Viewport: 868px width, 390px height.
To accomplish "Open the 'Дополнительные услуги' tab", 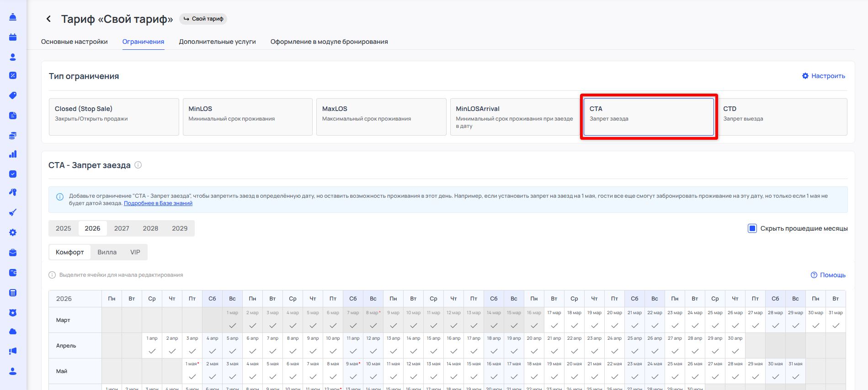I will point(217,42).
